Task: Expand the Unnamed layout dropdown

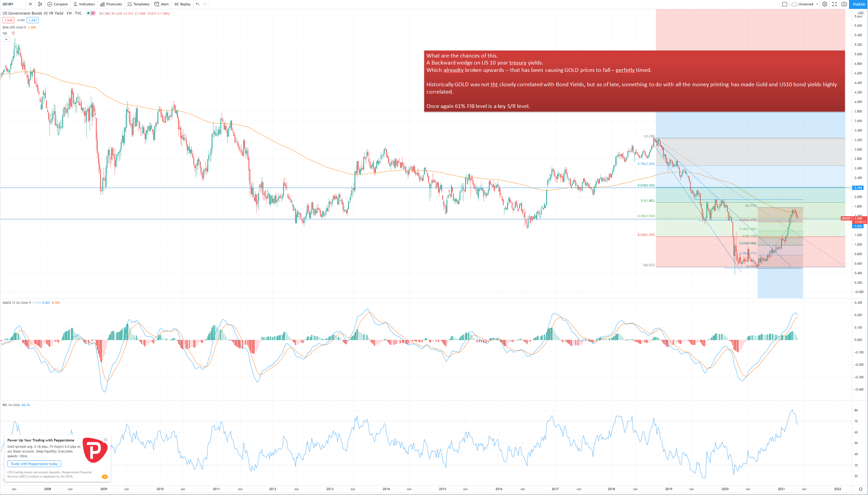Action: [817, 4]
